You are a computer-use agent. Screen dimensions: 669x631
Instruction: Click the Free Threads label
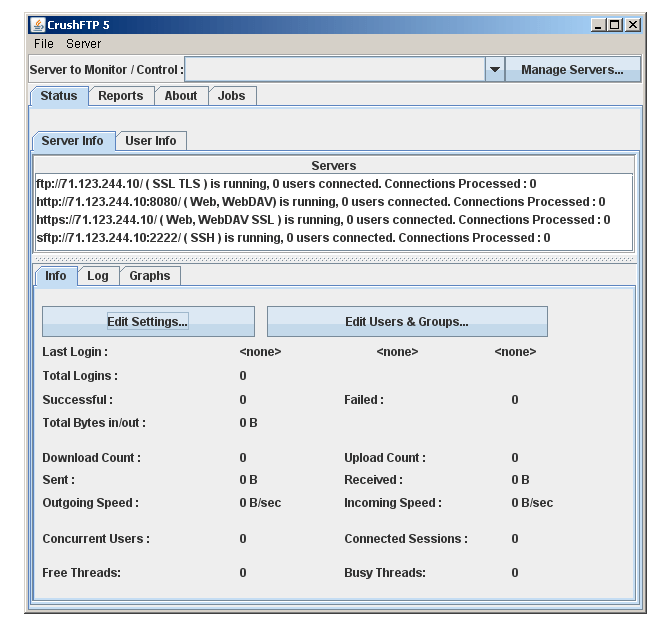pyautogui.click(x=81, y=573)
